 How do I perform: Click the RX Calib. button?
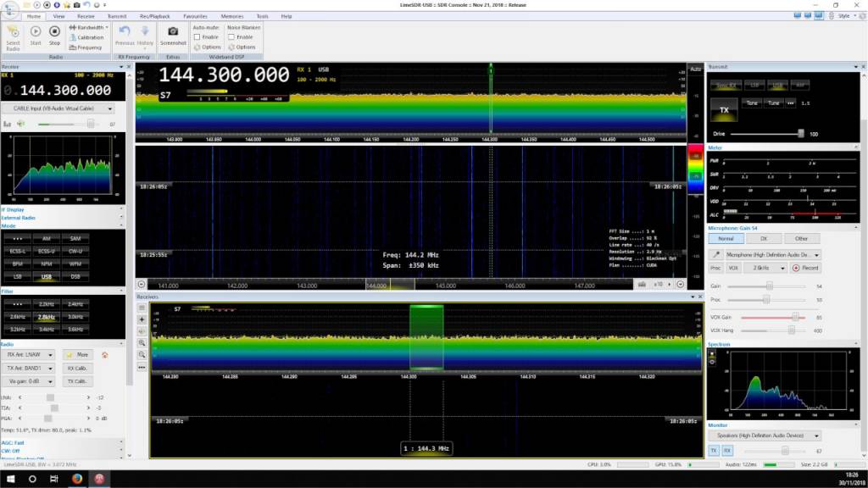[x=76, y=368]
